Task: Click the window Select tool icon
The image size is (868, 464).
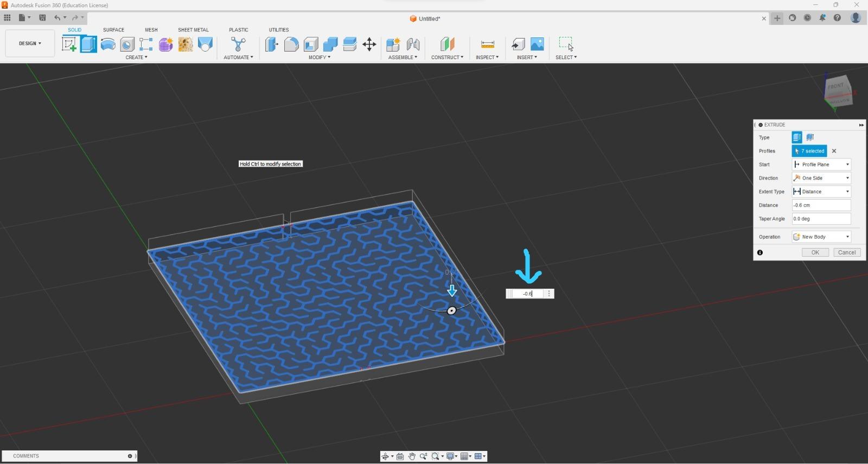Action: pos(566,44)
